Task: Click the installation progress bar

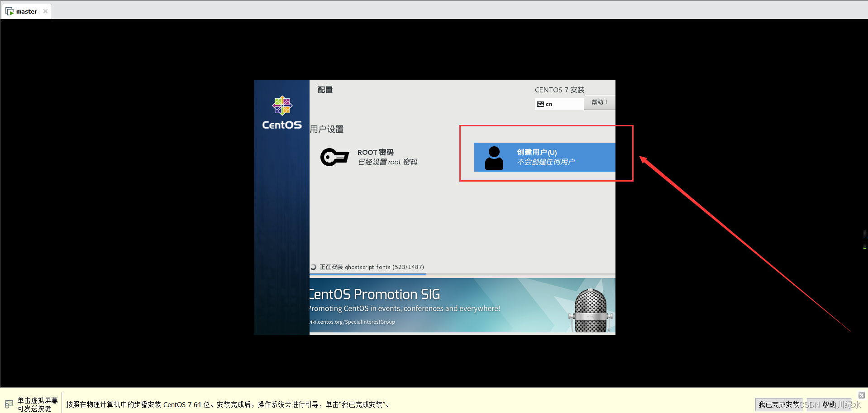Action: (463, 274)
